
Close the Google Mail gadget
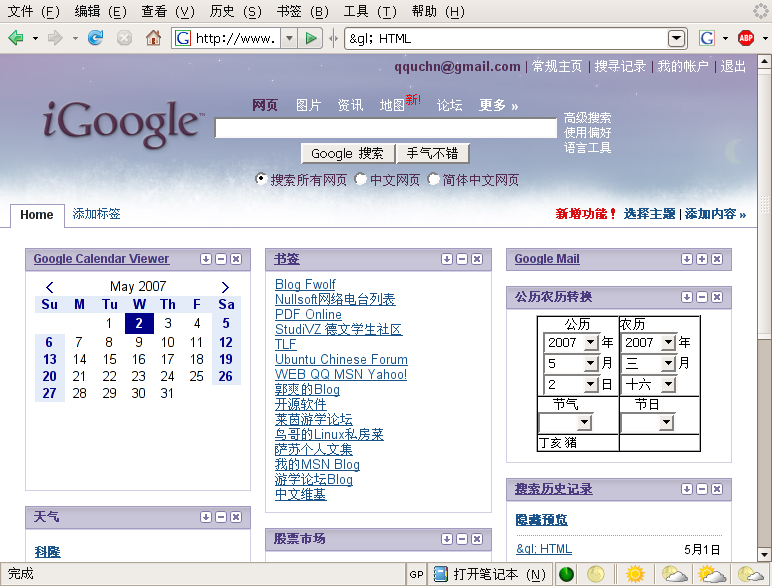click(x=717, y=259)
